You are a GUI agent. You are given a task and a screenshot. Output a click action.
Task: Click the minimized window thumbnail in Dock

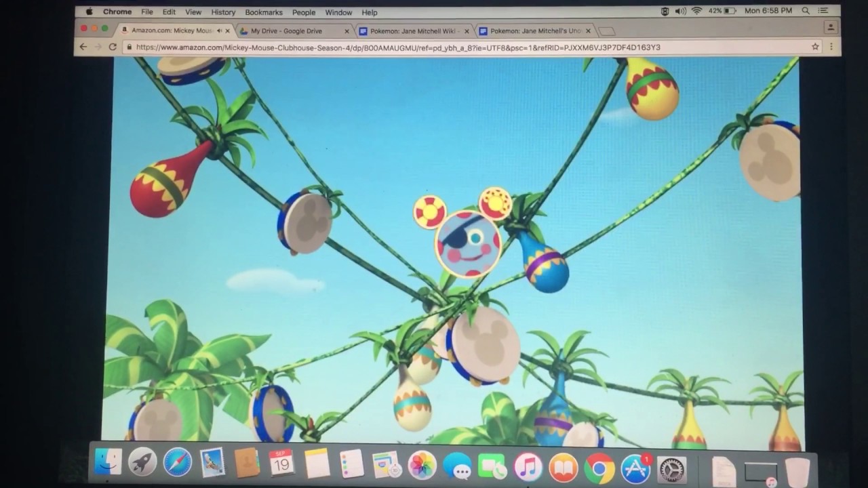pos(760,472)
